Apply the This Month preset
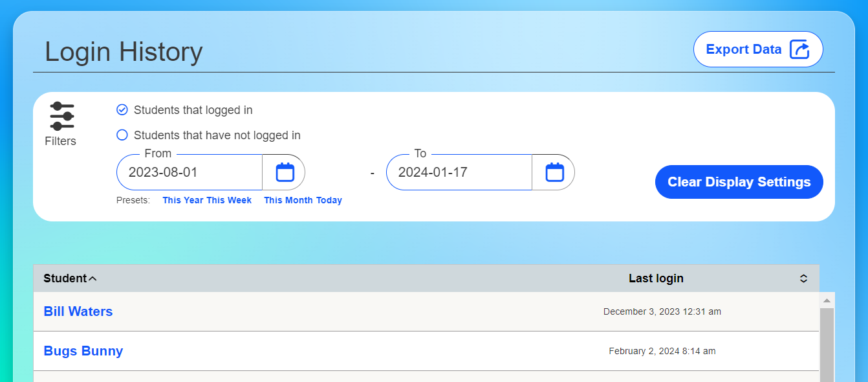868x382 pixels. point(288,200)
